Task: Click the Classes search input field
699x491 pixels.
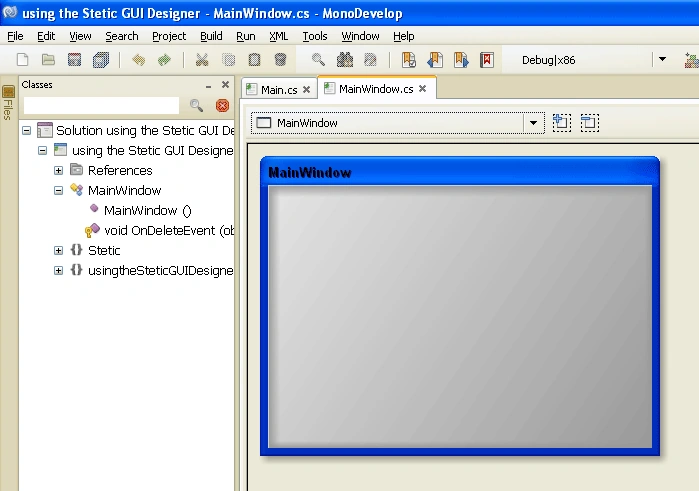Action: click(101, 106)
